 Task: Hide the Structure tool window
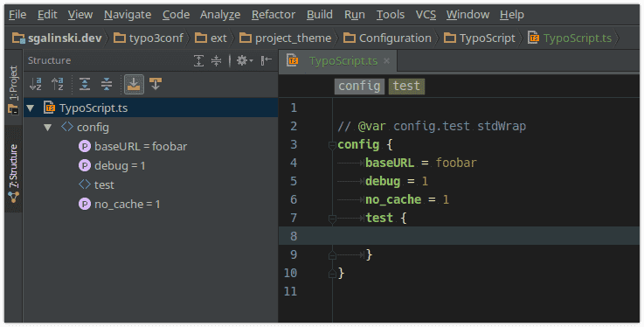click(267, 61)
